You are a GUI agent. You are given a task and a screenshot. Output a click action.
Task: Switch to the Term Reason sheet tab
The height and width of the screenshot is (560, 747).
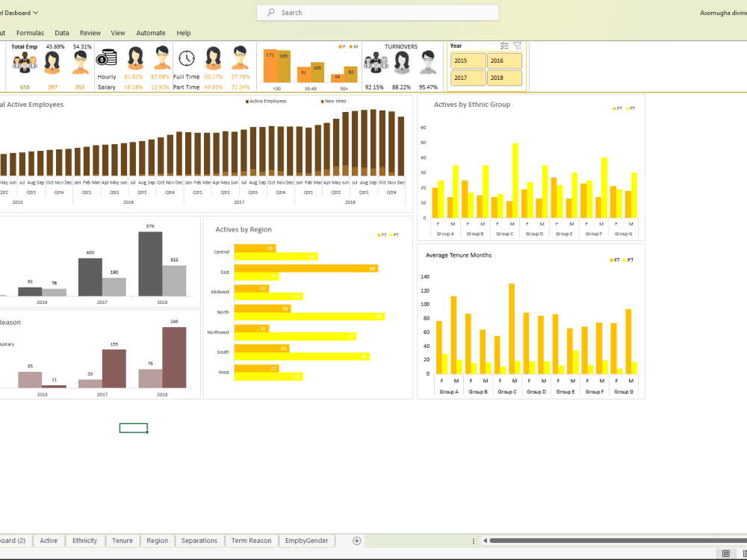click(251, 541)
